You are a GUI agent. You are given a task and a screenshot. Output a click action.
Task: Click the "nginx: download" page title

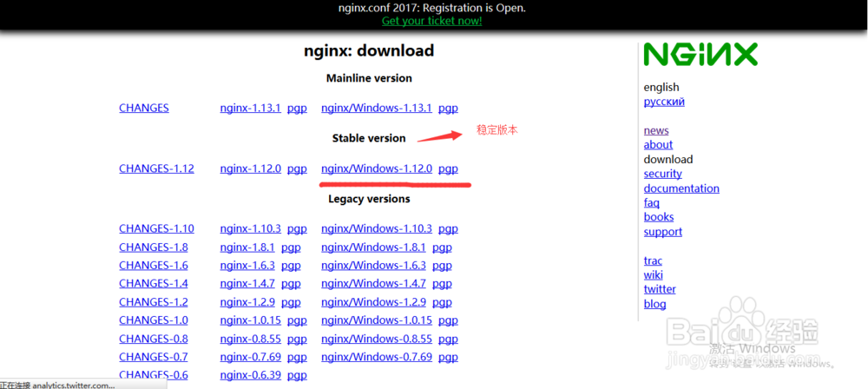tap(369, 51)
